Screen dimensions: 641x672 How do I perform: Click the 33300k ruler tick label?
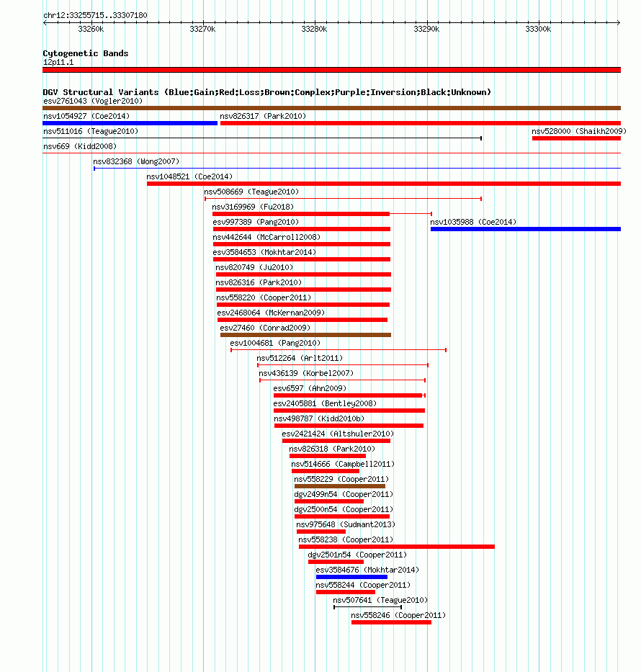pyautogui.click(x=538, y=29)
